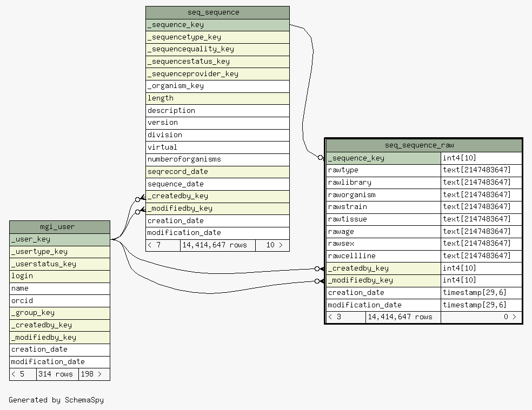The image size is (532, 410).
Task: Select _createdby_key in seq_sequence_raw
Action: [x=383, y=268]
